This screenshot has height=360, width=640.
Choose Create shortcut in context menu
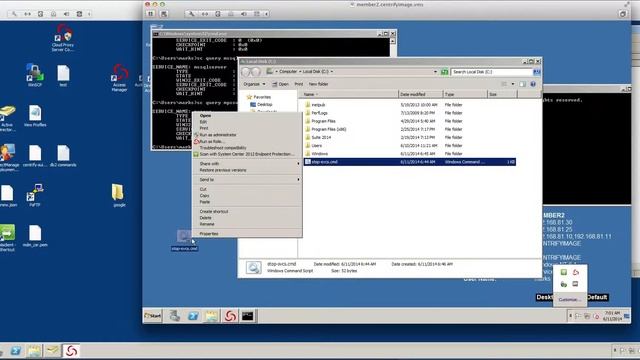coord(247,211)
